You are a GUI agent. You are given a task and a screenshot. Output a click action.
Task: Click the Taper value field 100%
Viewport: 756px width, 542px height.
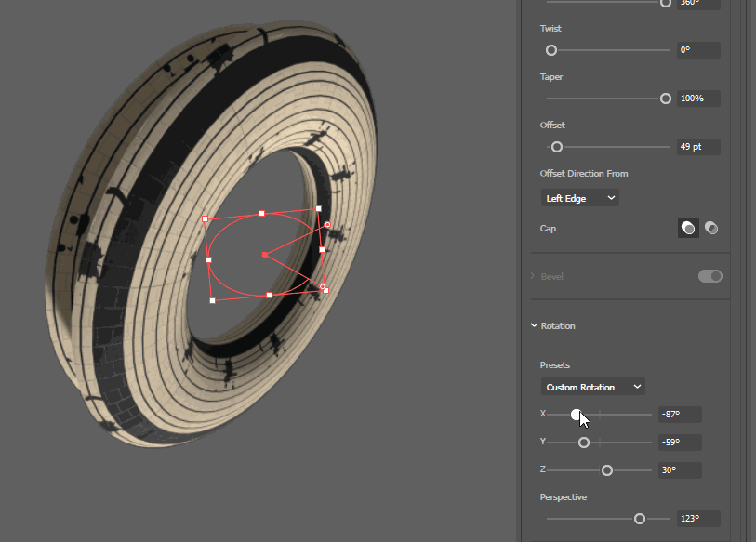point(698,99)
